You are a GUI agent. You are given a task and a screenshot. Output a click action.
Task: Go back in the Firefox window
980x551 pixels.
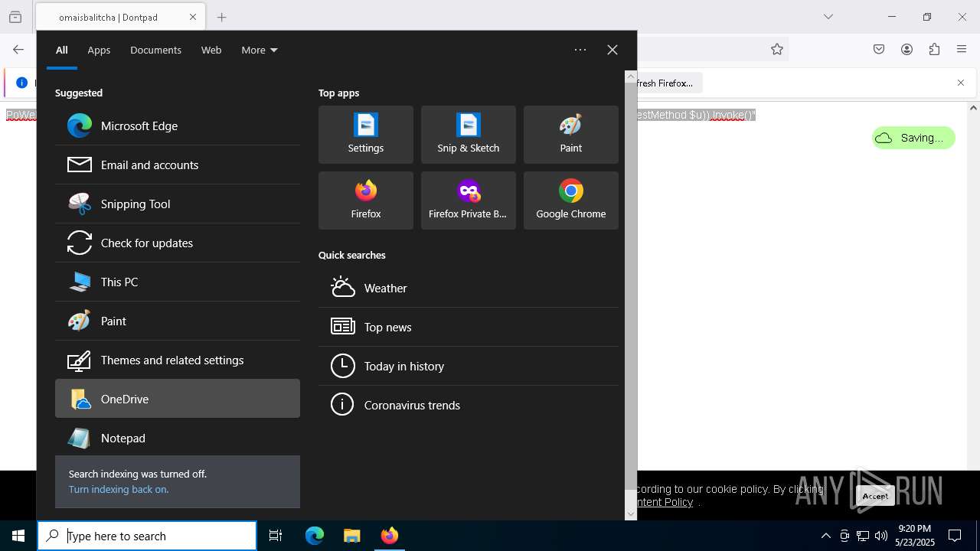(18, 49)
